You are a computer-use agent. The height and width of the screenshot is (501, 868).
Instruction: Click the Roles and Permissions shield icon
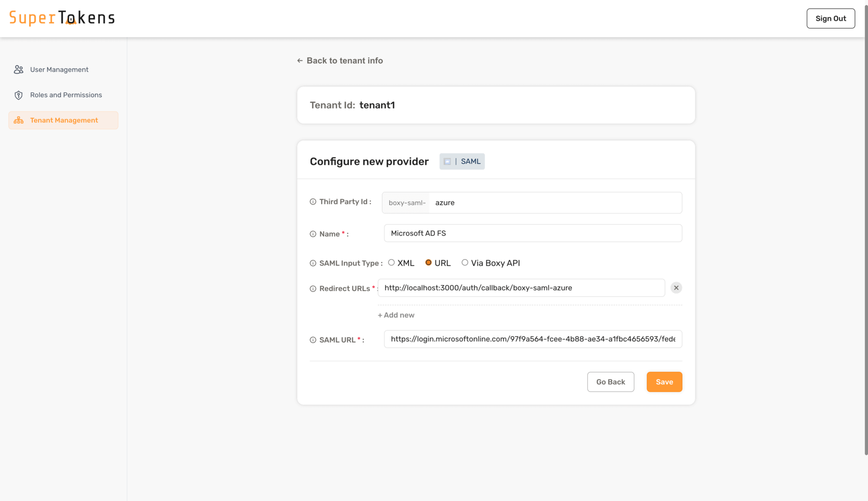point(18,95)
